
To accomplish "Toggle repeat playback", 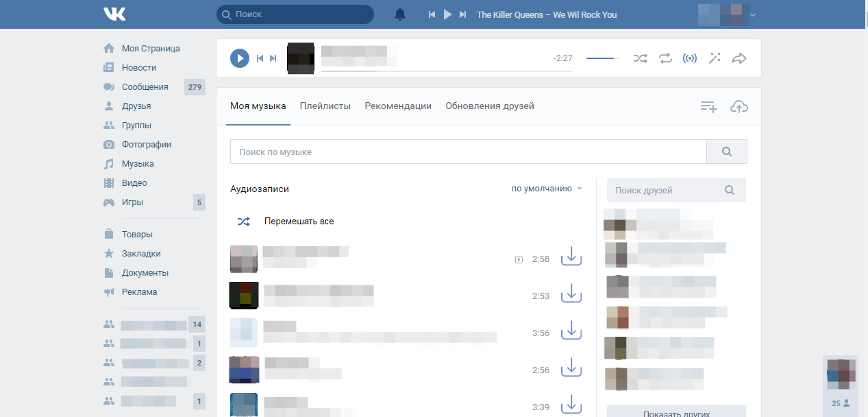I will point(665,58).
